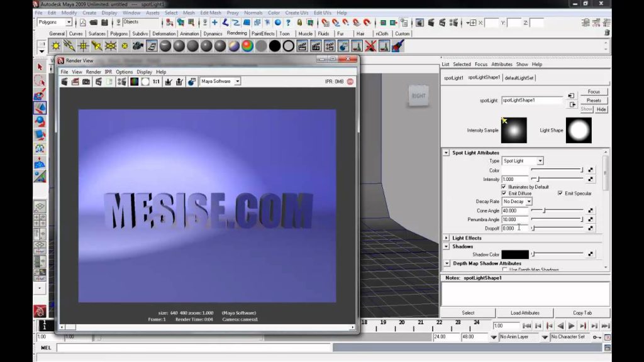Disable the Emit Specular checkbox

point(560,194)
